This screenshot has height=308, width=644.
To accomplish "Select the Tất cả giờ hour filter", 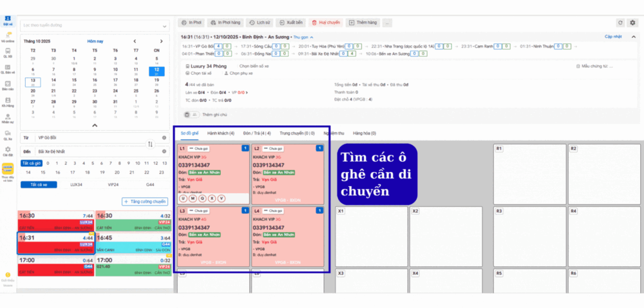I will coord(32,163).
